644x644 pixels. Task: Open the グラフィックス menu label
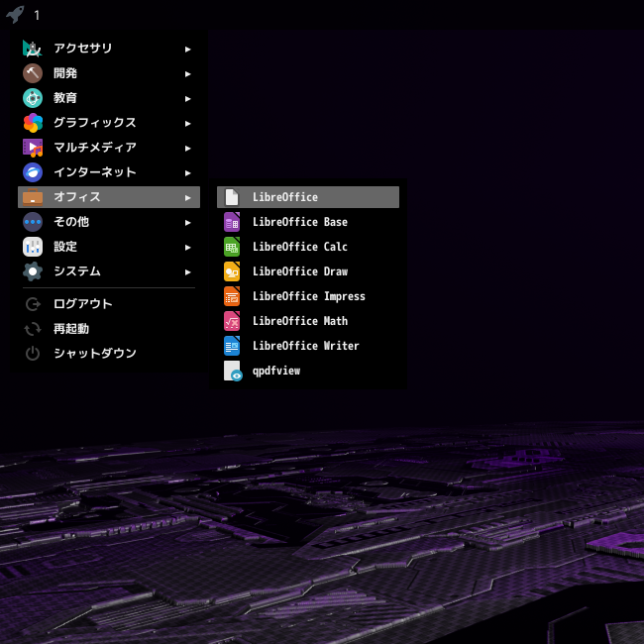[95, 123]
